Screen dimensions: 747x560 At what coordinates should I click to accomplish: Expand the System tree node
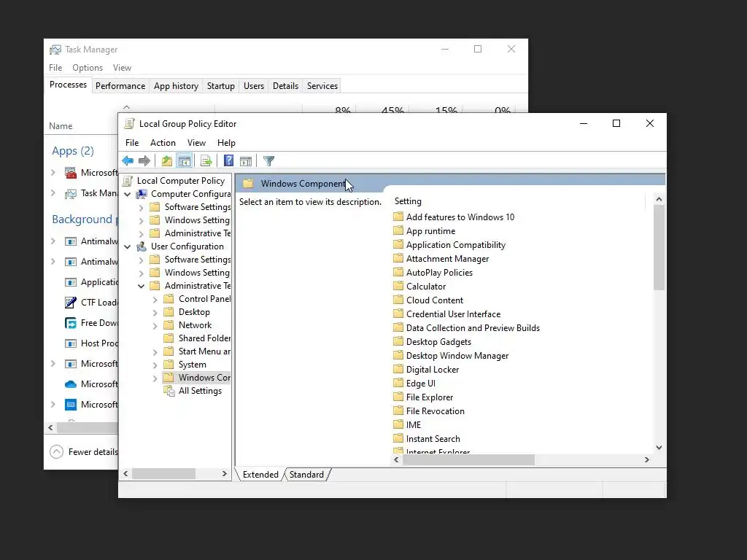(x=155, y=365)
